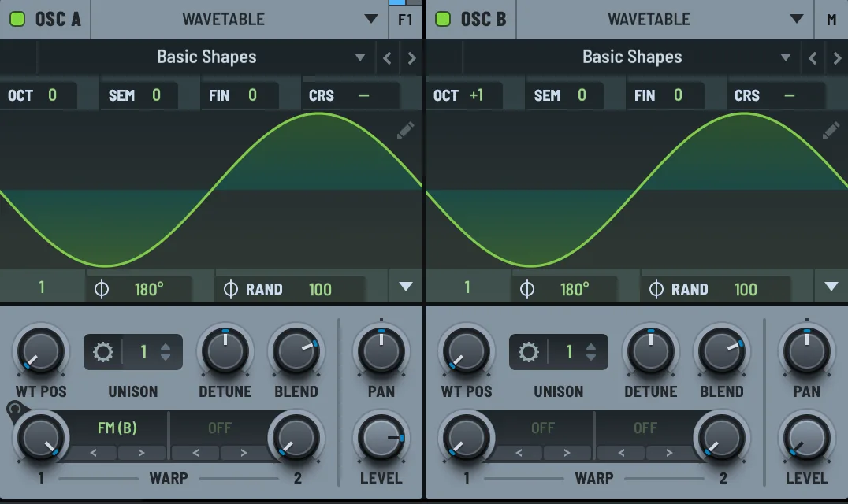This screenshot has width=848, height=504.
Task: Open OSC B unison settings gear
Action: click(528, 352)
